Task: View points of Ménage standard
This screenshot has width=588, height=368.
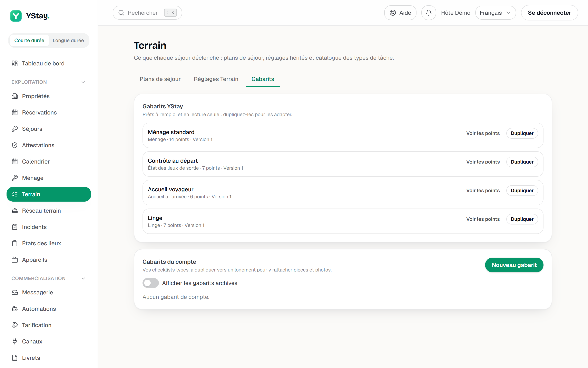Action: [x=483, y=133]
